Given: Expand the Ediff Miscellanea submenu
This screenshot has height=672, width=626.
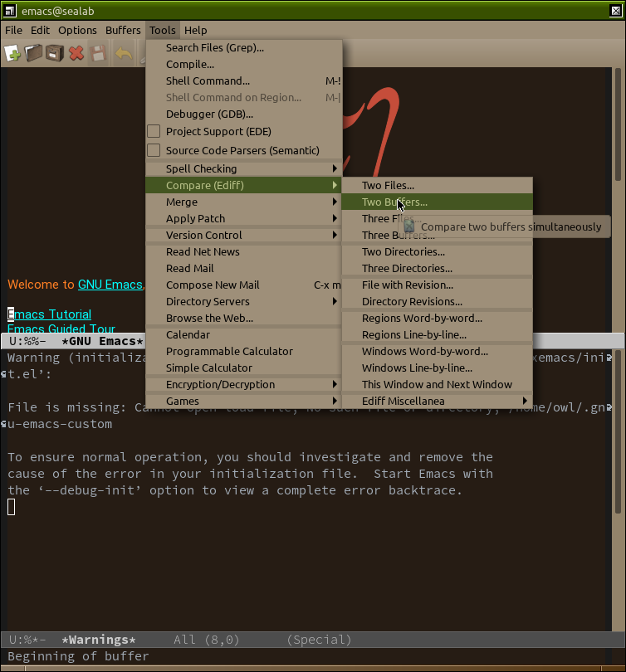Looking at the screenshot, I should (x=437, y=402).
